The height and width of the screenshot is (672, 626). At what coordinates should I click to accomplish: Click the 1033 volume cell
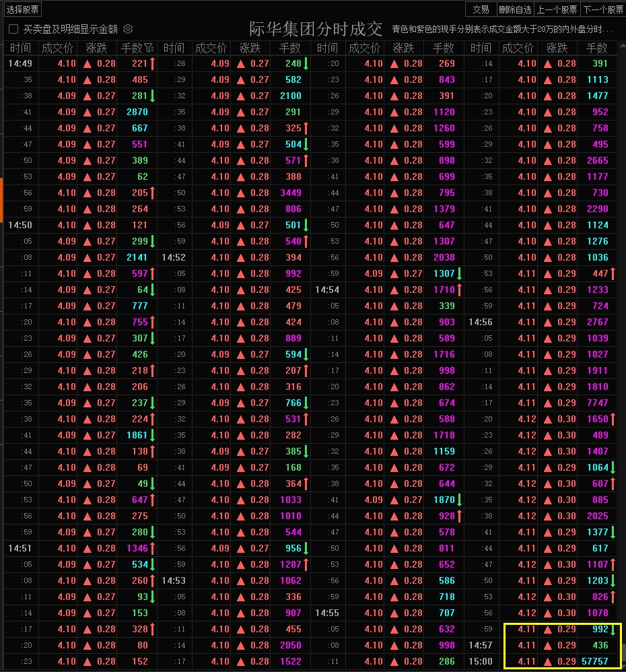(x=291, y=500)
